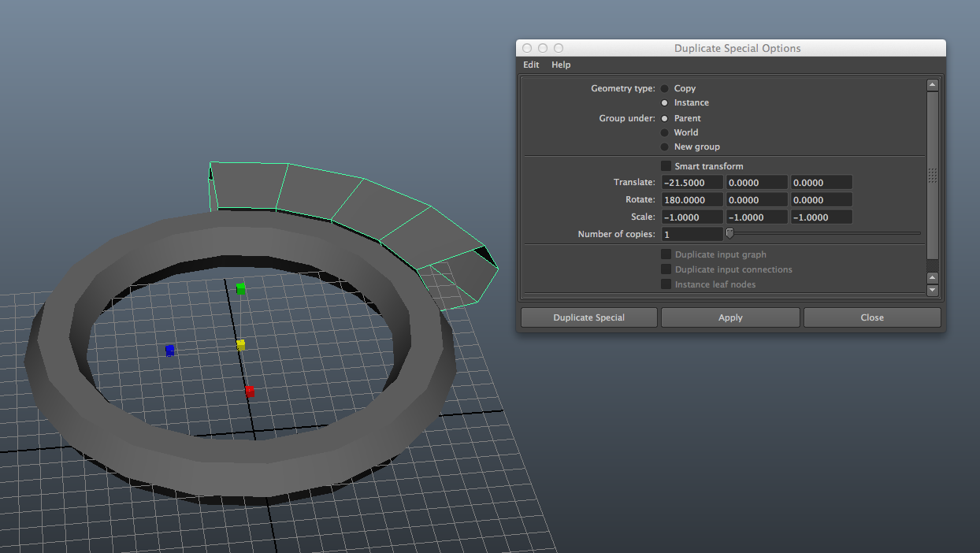Toggle Instance leaf nodes checkbox

(666, 284)
